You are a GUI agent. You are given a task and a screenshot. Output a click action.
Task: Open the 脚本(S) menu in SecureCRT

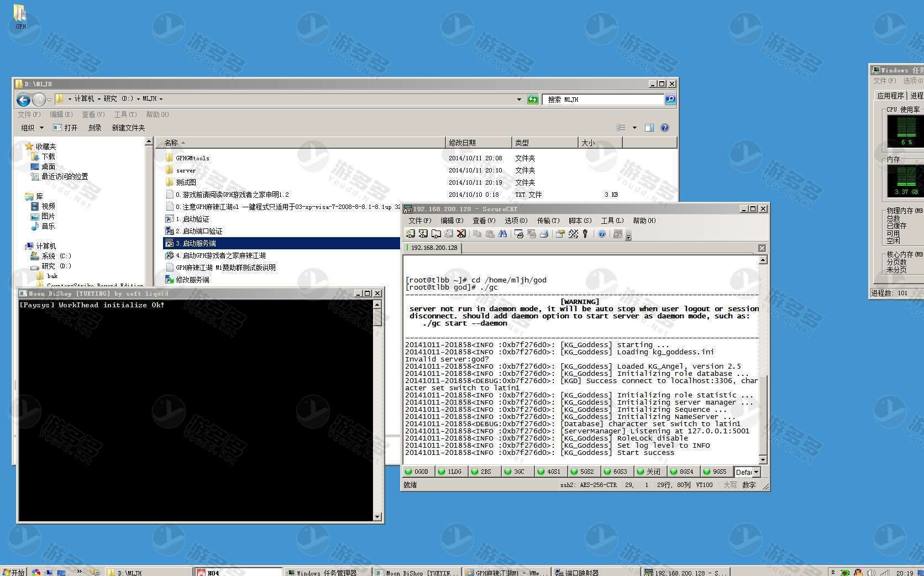pos(580,221)
